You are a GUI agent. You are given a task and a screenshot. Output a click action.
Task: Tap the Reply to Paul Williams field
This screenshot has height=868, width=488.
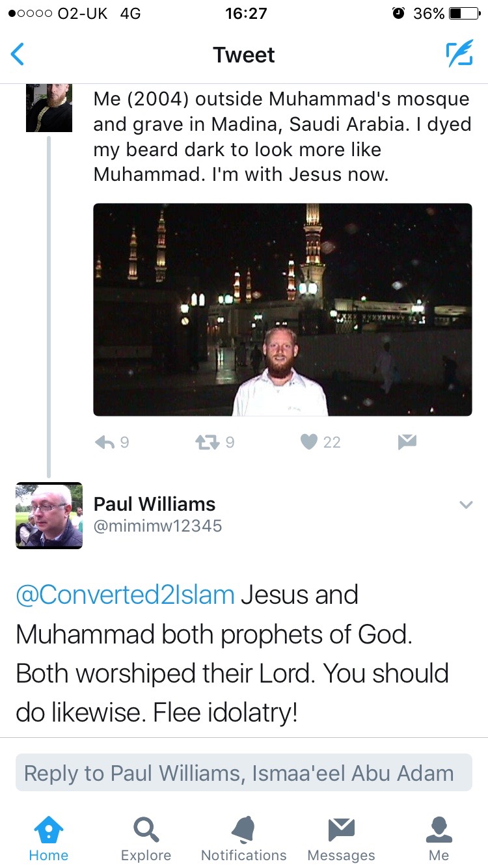(x=243, y=773)
